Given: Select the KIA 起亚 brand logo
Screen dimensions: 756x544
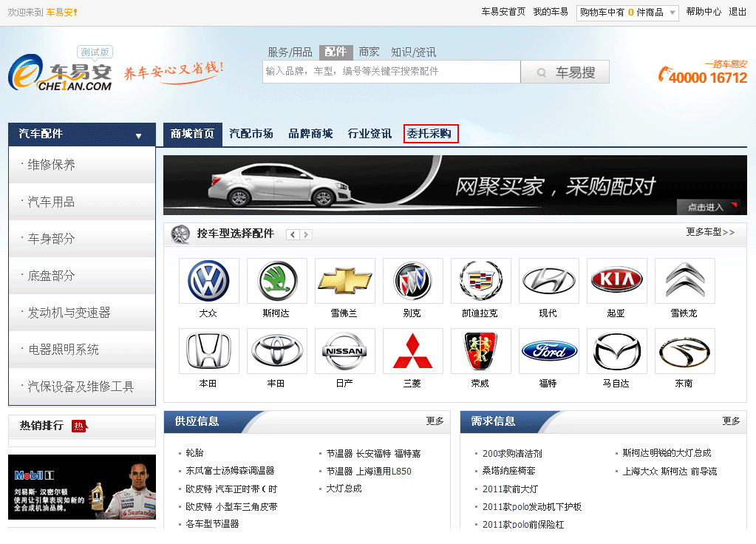Looking at the screenshot, I should (x=616, y=281).
